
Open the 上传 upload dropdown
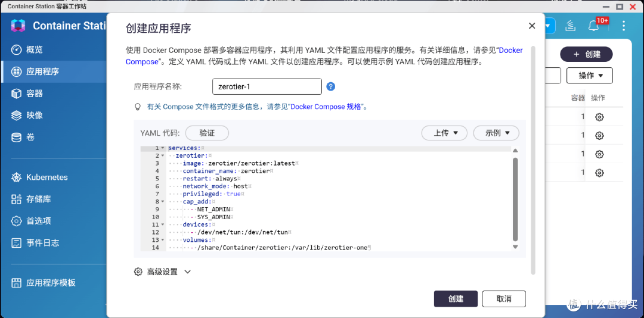tap(445, 133)
